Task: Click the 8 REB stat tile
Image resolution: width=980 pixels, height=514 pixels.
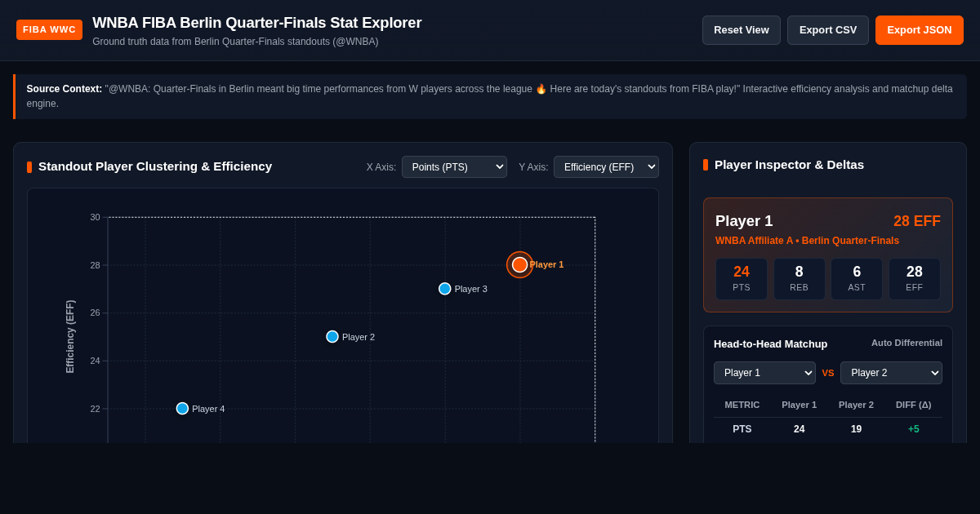Action: pyautogui.click(x=799, y=279)
